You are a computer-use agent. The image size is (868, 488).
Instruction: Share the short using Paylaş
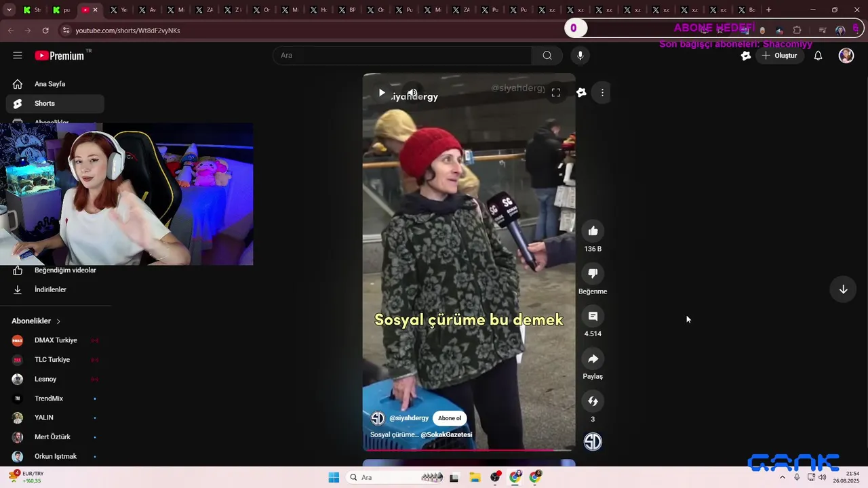[593, 359]
